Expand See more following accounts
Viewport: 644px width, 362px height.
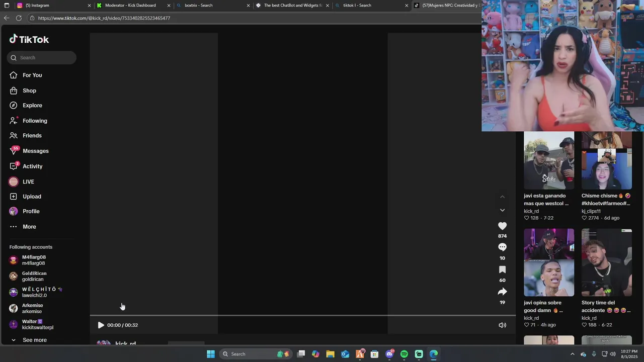click(x=34, y=340)
